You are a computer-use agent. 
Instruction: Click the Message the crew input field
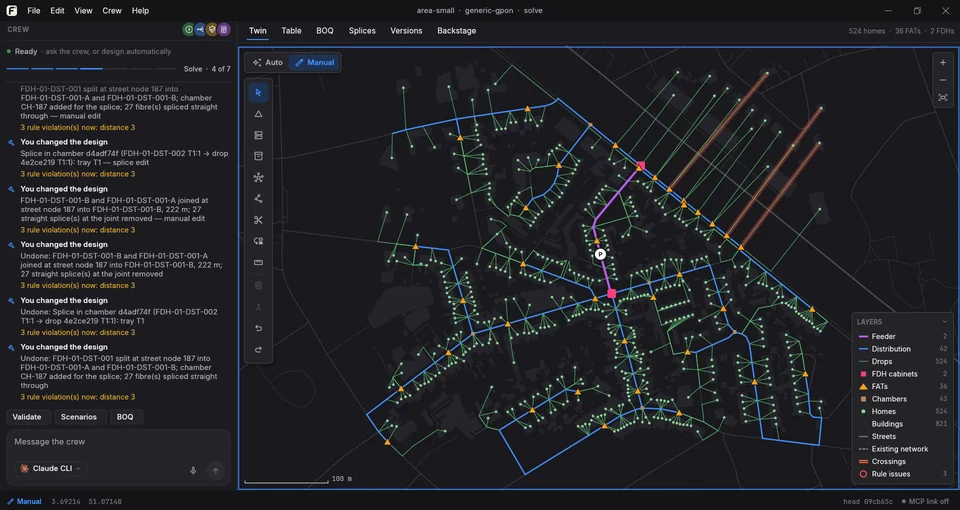point(118,442)
